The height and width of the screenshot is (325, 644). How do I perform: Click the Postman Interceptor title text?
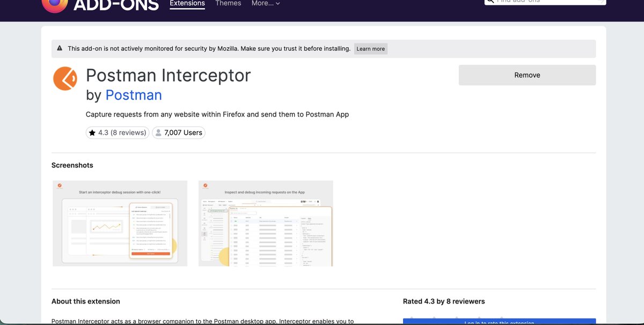tap(169, 75)
